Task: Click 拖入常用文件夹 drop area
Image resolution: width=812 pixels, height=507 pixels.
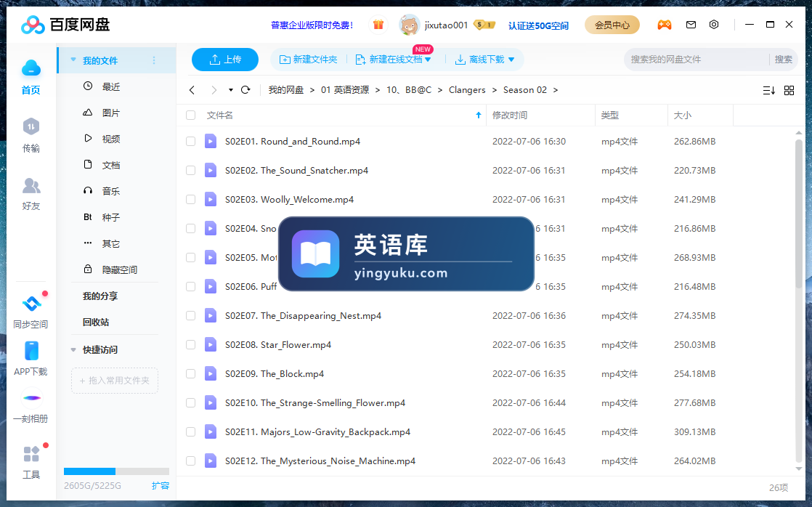Action: pyautogui.click(x=115, y=381)
